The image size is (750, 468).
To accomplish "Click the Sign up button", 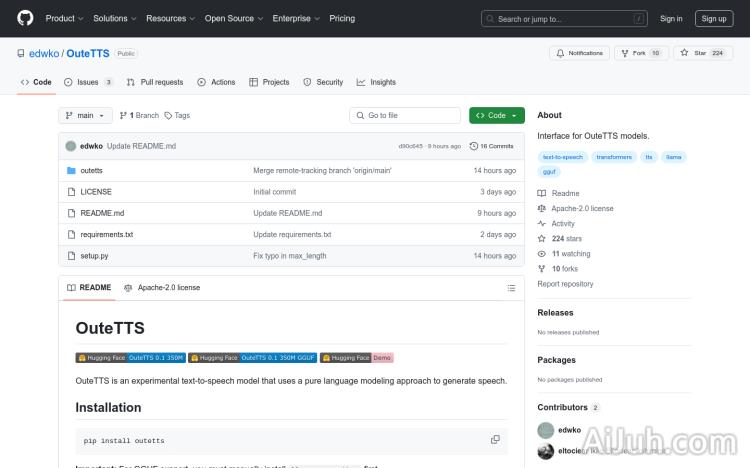I will click(x=713, y=18).
